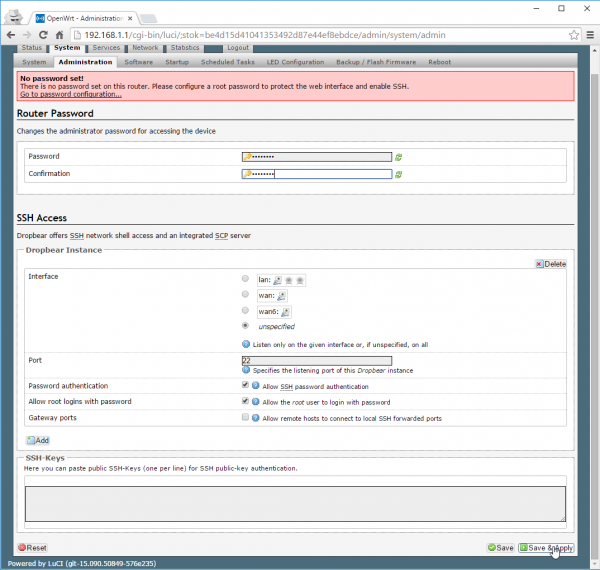Click the Save & Apply button

(x=547, y=548)
